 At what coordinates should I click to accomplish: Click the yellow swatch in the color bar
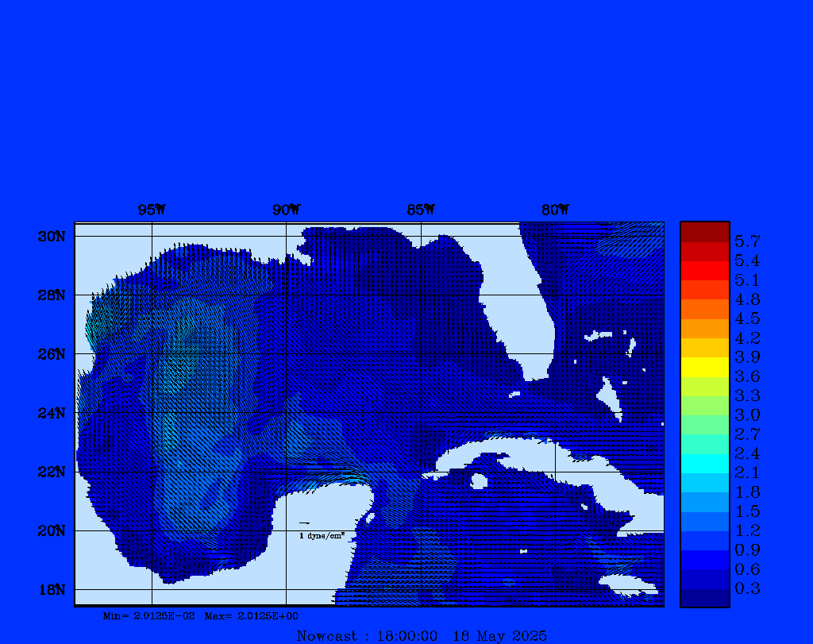click(704, 367)
